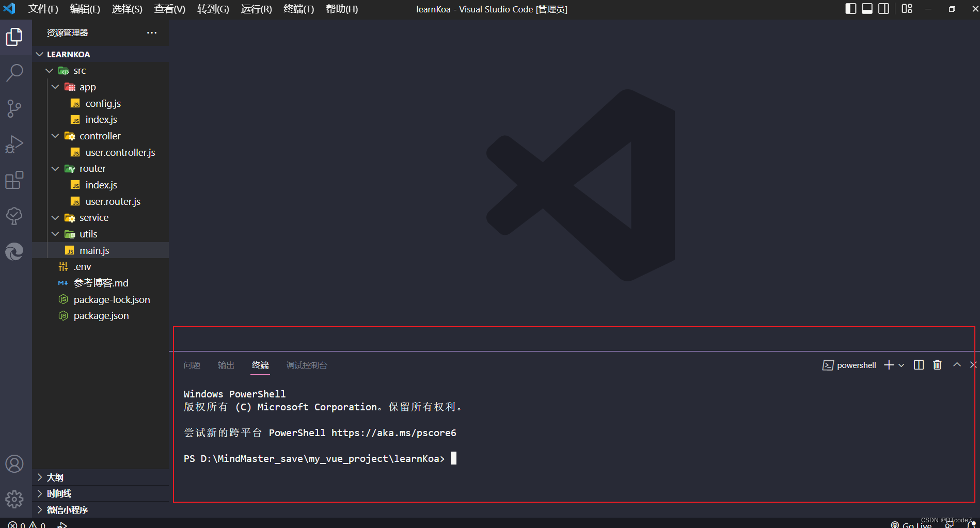Open the Manage settings gear icon

point(14,499)
